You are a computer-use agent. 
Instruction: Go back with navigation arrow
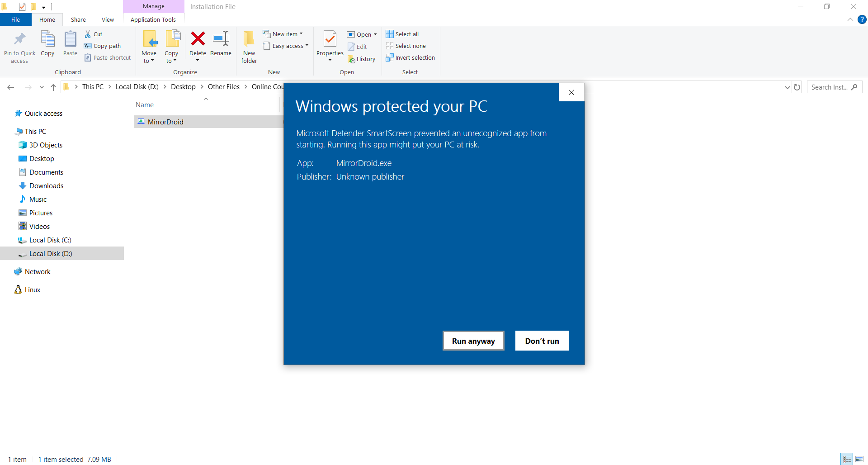(x=11, y=87)
